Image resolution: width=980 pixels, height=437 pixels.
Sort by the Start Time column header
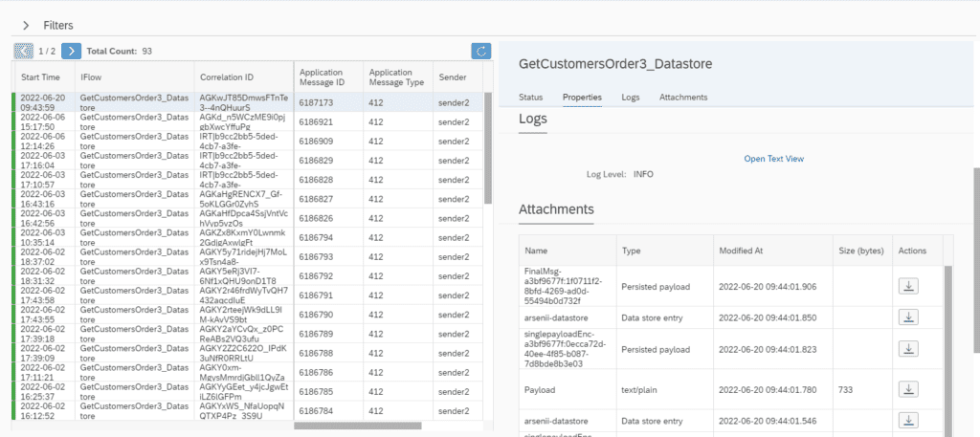point(43,77)
